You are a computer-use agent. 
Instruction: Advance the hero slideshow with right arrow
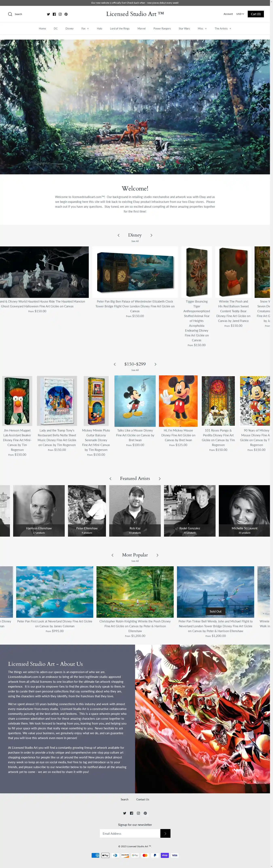click(x=261, y=108)
